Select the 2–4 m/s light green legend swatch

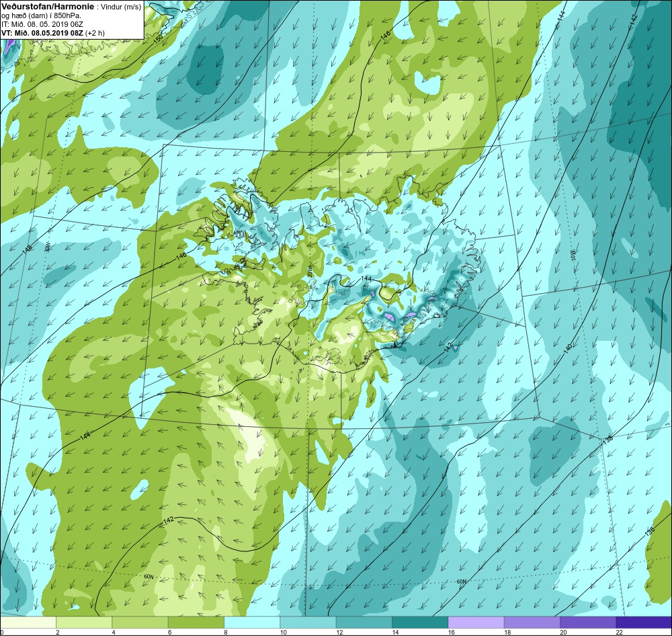click(84, 623)
